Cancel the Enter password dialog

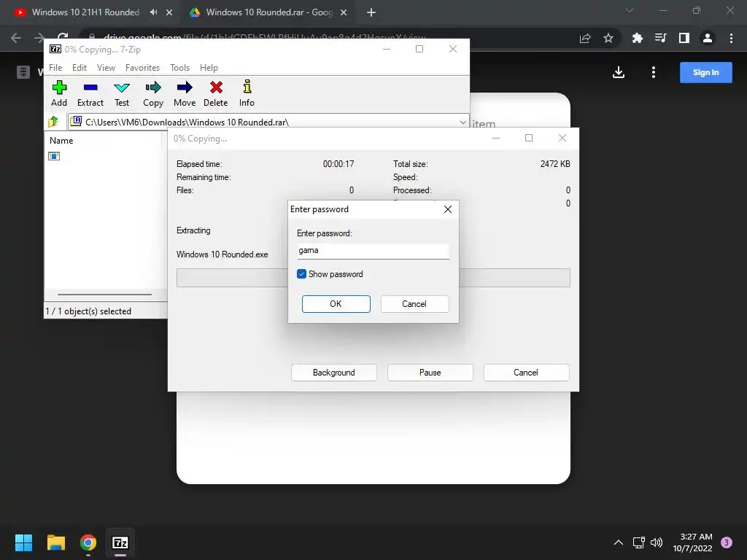tap(414, 304)
